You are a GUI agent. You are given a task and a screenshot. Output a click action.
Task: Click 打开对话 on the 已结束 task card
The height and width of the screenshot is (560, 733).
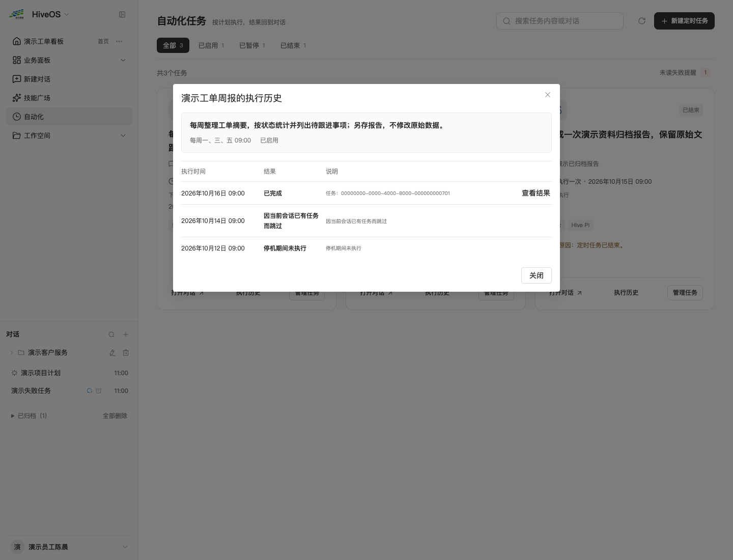[566, 293]
